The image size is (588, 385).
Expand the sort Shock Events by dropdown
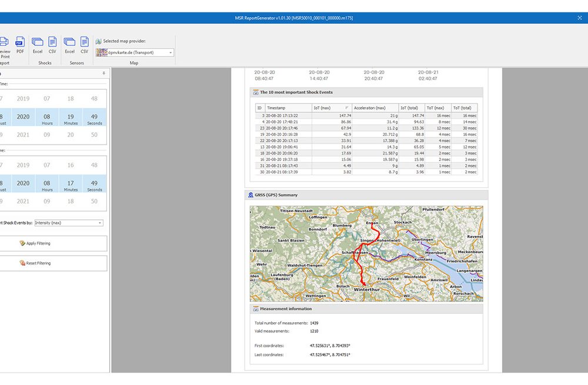click(x=100, y=223)
